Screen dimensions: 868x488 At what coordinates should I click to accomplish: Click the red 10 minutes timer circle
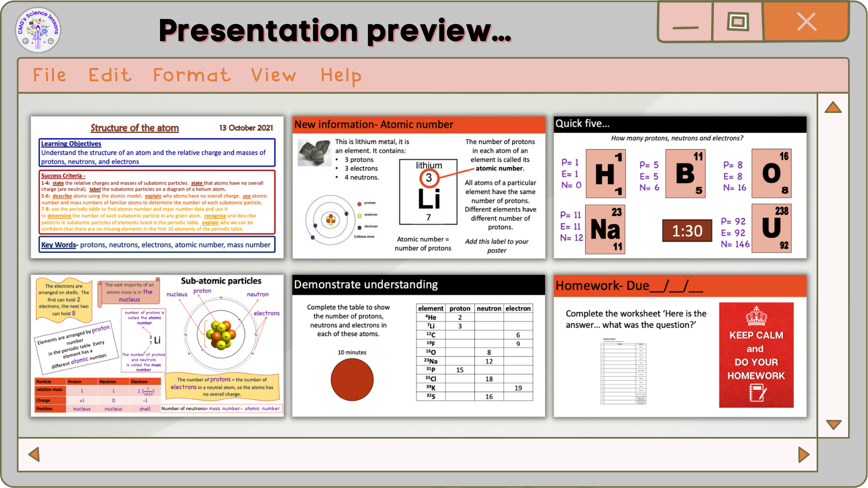pyautogui.click(x=352, y=380)
